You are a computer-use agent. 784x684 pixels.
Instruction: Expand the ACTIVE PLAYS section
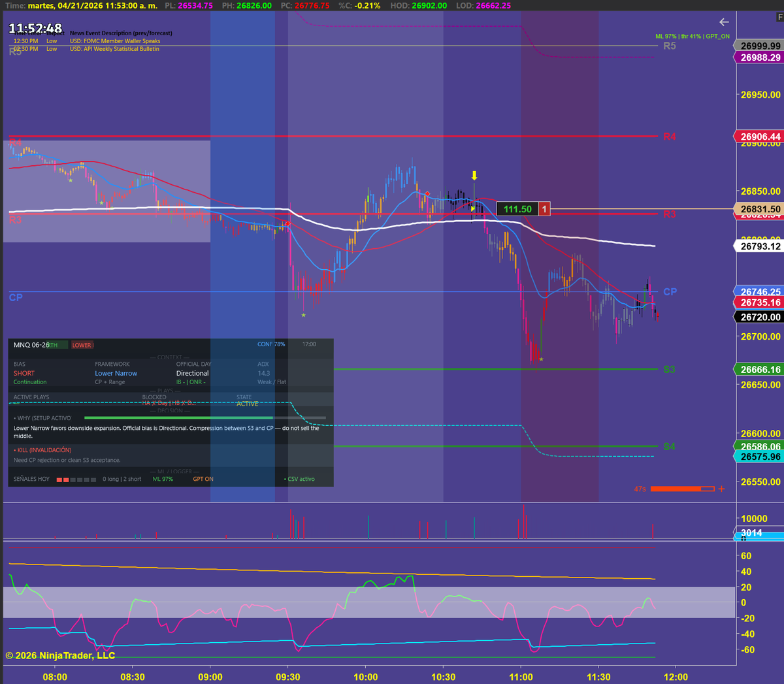(x=31, y=397)
